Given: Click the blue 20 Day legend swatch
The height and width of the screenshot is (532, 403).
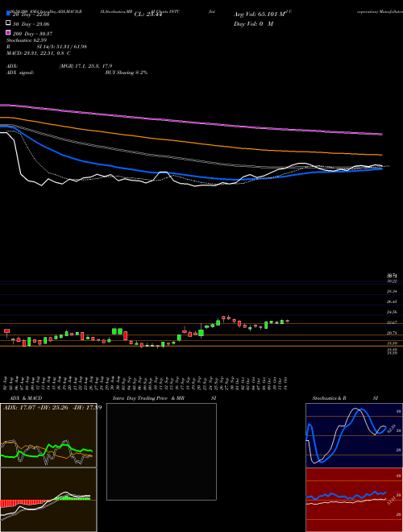Looking at the screenshot, I should coord(8,13).
